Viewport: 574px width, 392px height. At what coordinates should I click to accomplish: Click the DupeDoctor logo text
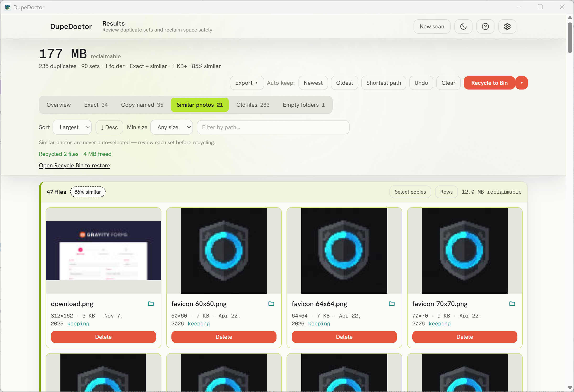coord(71,26)
